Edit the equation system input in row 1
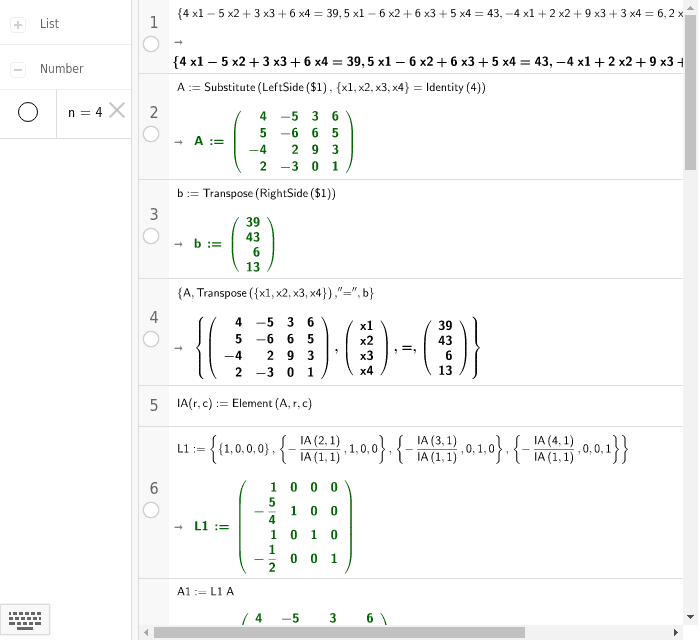700x642 pixels. coord(429,14)
